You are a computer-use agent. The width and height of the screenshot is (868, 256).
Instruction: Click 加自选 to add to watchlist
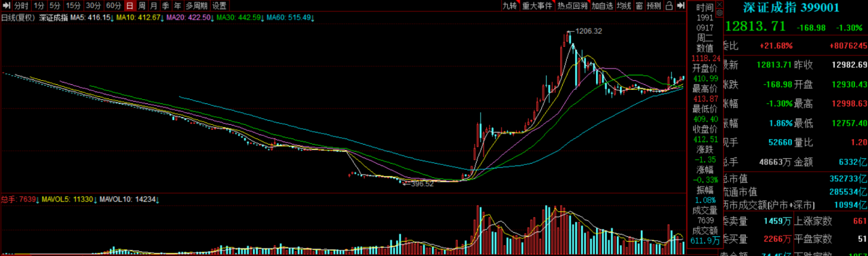pos(602,5)
